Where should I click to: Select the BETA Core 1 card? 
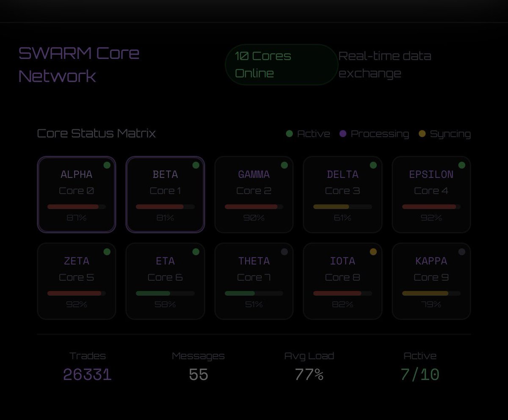click(166, 195)
